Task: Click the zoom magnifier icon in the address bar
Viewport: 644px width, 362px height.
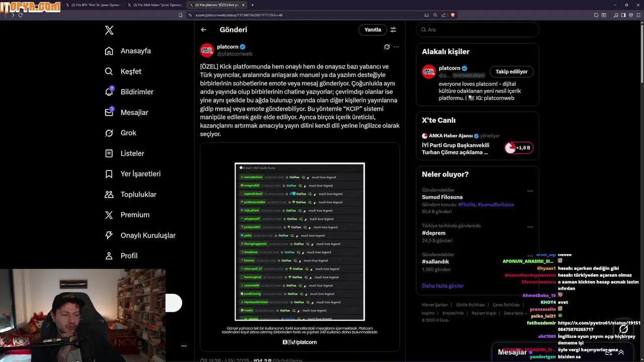Action: pos(435,15)
